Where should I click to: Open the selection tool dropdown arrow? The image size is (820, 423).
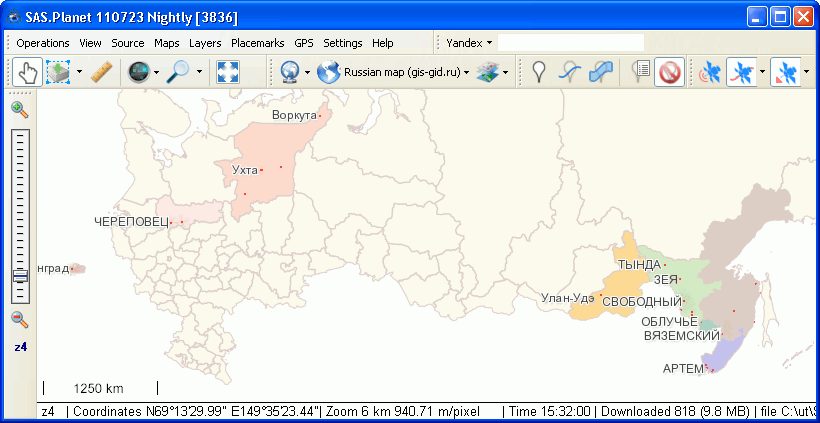[78, 72]
